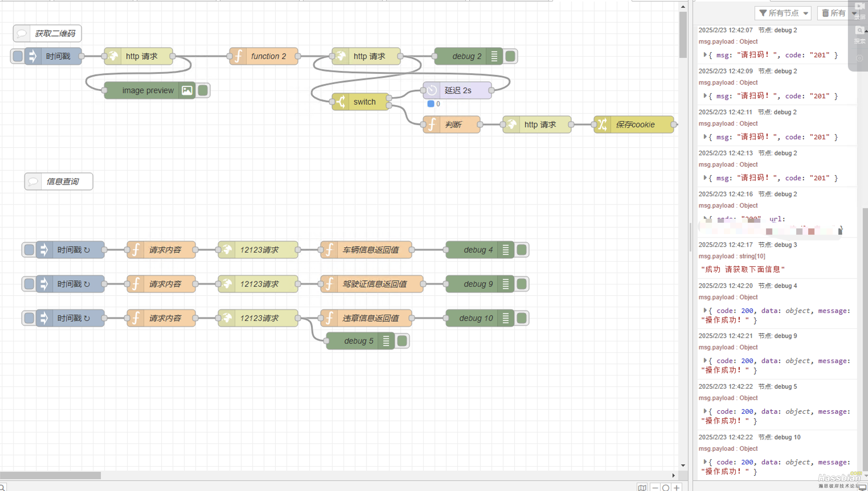Select the 延迟 2s delay node clock icon
868x491 pixels.
431,90
